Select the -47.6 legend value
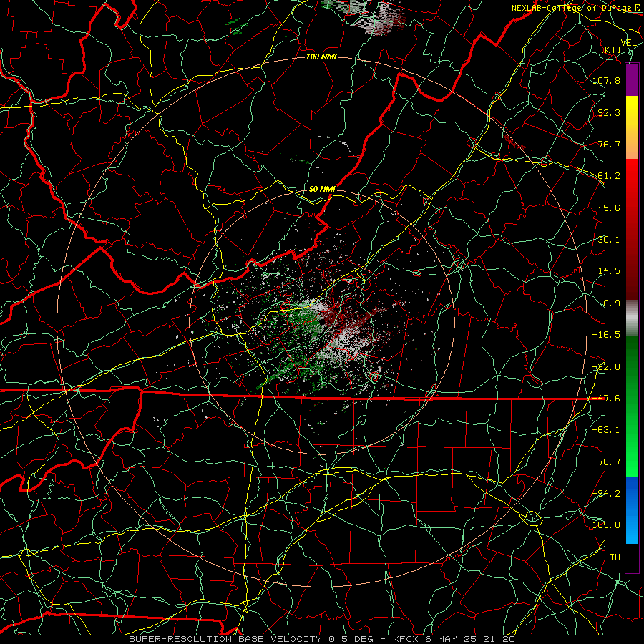Viewport: 644px width, 644px height. pyautogui.click(x=606, y=399)
